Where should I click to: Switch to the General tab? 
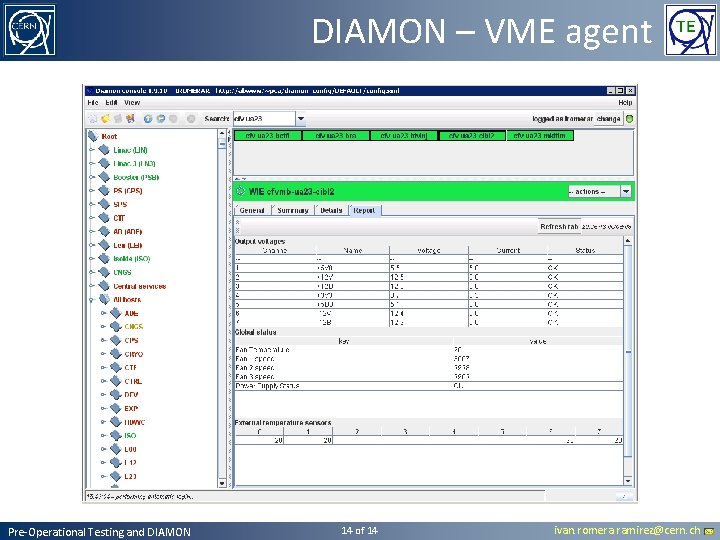click(252, 210)
